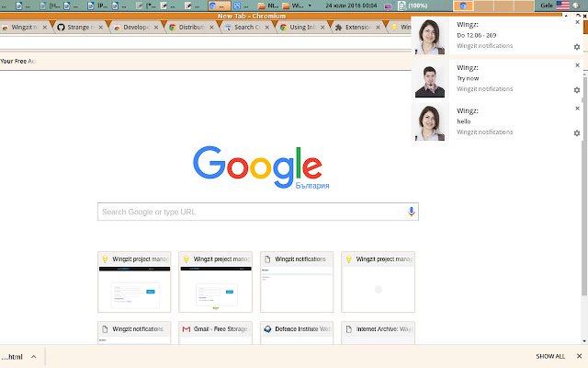Click the man avatar in 'Try now' notification
Screen dimensions: 588x368
430,79
